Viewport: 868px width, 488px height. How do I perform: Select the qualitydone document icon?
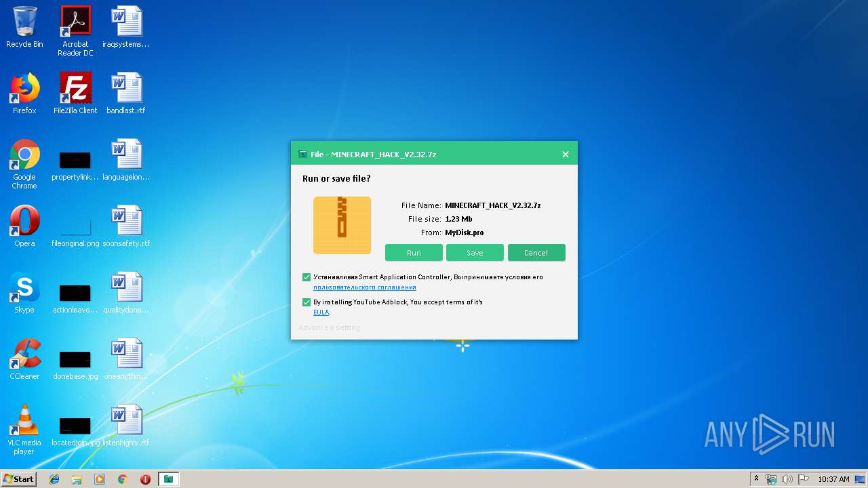pyautogui.click(x=126, y=293)
